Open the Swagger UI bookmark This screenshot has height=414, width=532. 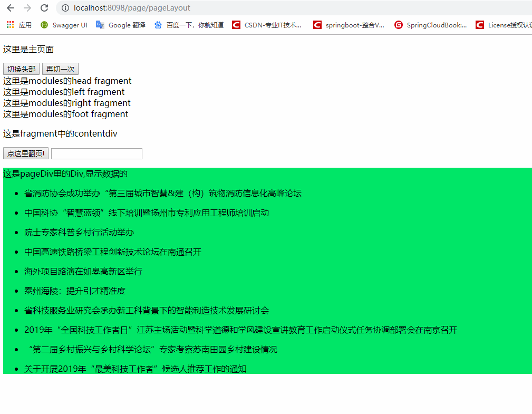64,25
